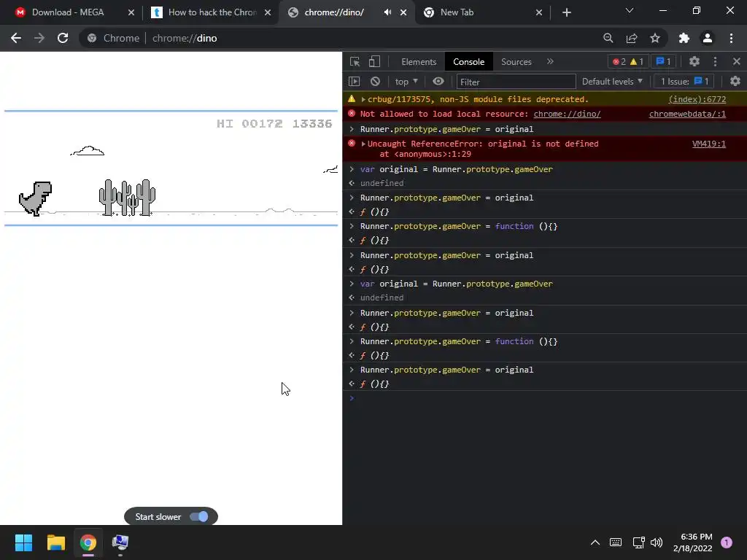Open the volume tray icon
747x560 pixels.
[657, 542]
